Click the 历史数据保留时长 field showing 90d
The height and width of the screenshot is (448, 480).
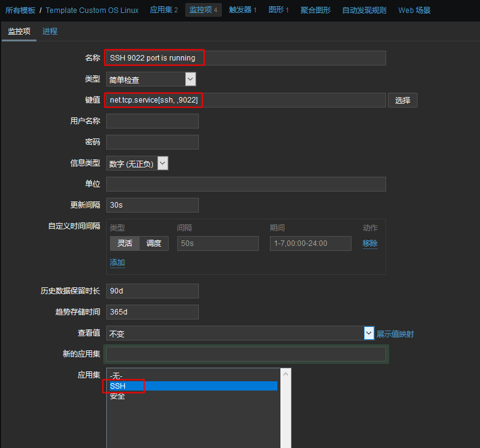(x=153, y=291)
